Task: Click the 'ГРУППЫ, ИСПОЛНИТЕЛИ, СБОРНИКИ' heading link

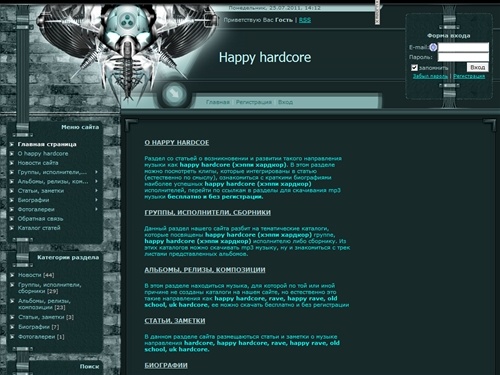Action: pos(207,213)
